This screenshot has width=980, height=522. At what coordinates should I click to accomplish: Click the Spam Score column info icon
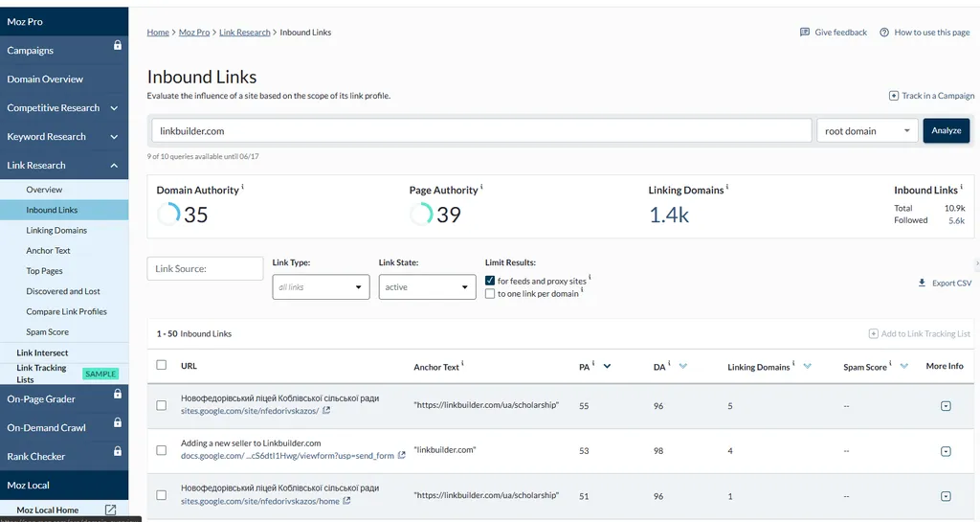click(x=891, y=363)
